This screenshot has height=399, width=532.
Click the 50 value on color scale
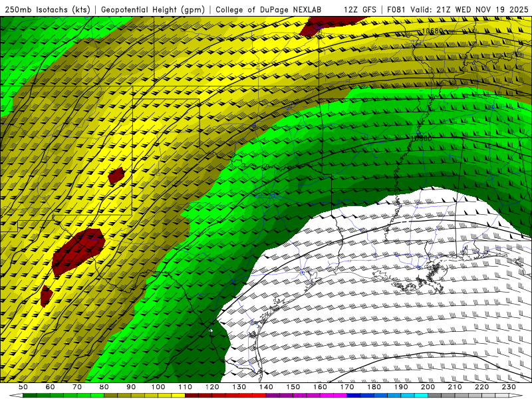click(23, 387)
